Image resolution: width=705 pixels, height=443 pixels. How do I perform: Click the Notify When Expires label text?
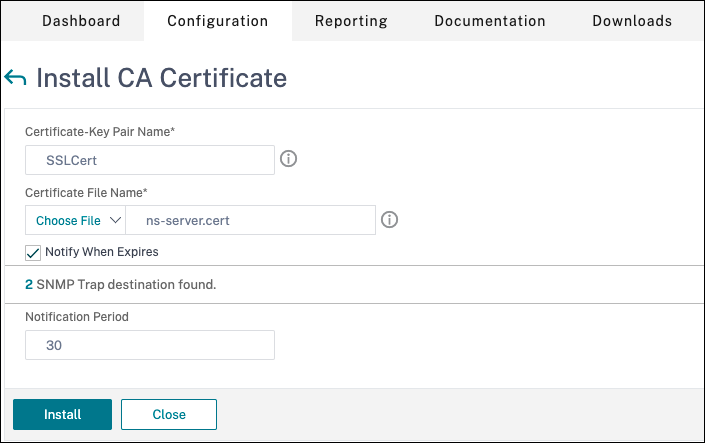coord(101,252)
